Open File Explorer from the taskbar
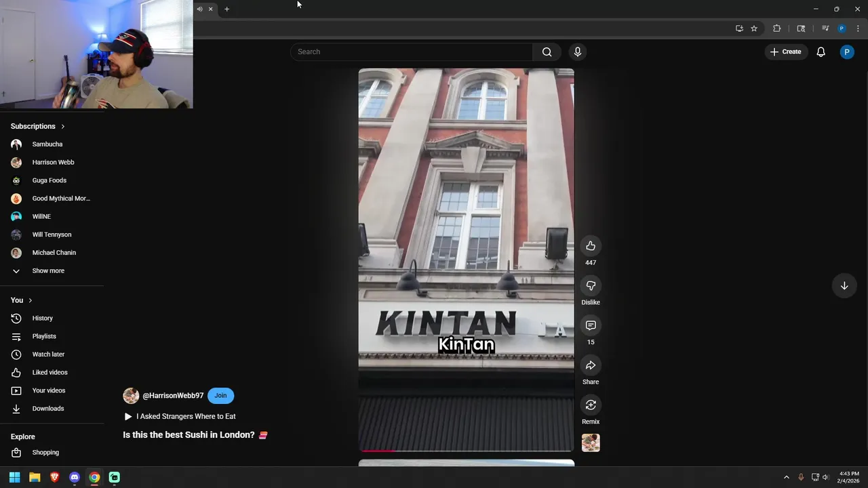Image resolution: width=868 pixels, height=488 pixels. [x=35, y=477]
